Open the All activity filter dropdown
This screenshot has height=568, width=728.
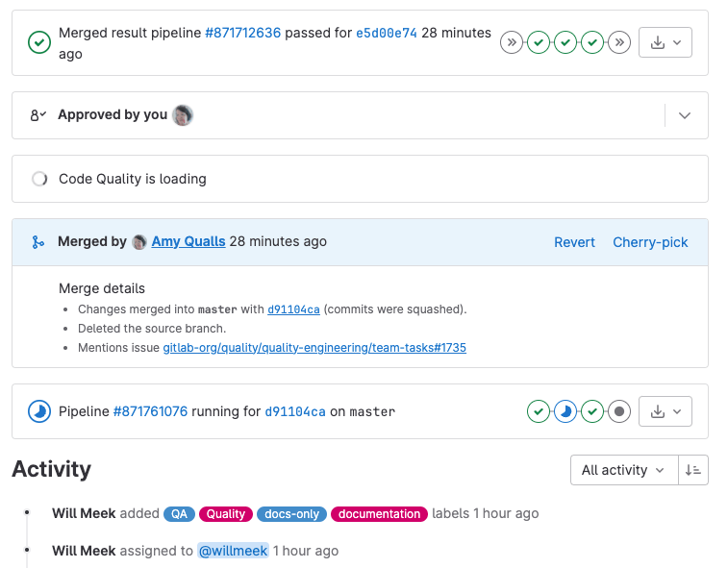(623, 470)
